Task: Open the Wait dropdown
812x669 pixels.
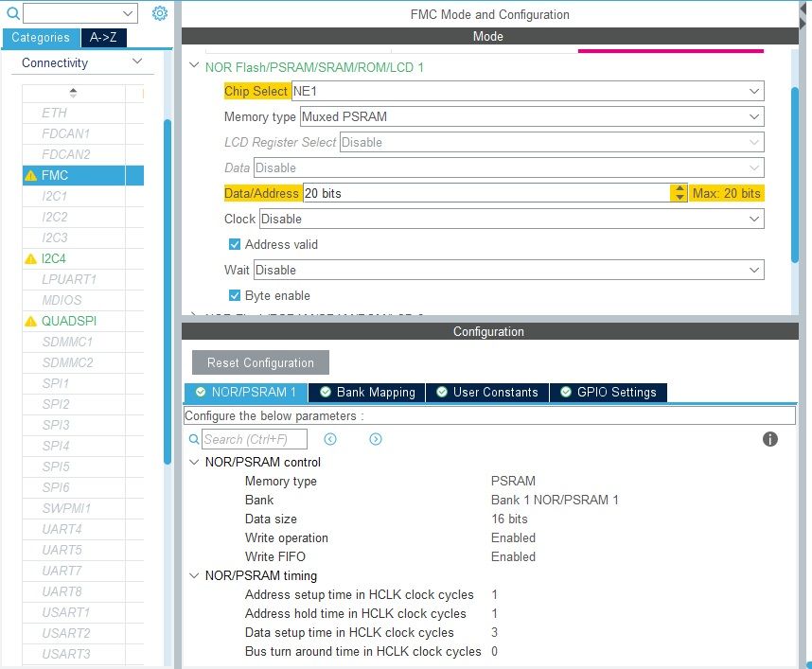Action: [x=508, y=270]
